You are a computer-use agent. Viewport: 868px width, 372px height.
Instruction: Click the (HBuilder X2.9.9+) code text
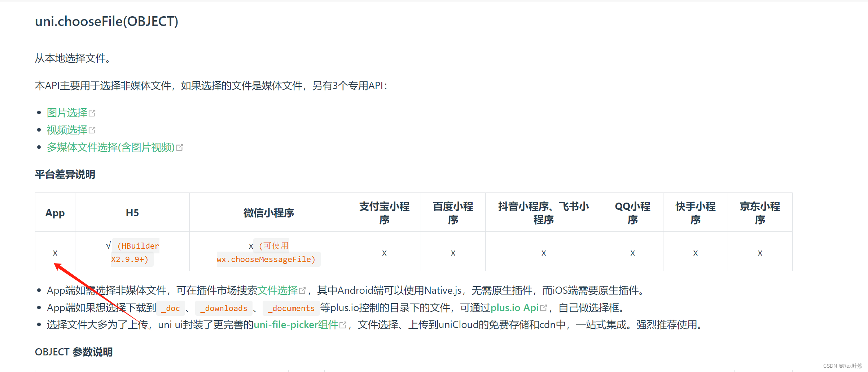pyautogui.click(x=135, y=252)
